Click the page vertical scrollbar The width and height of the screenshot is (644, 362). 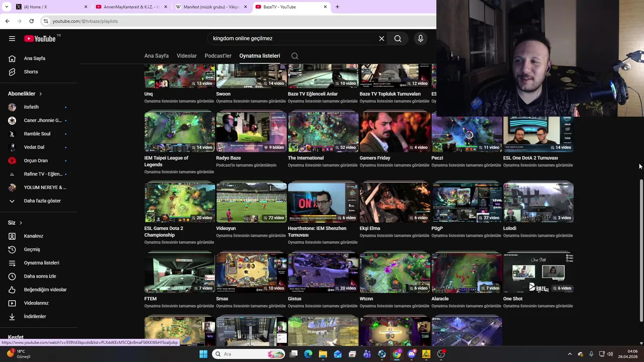tap(640, 250)
